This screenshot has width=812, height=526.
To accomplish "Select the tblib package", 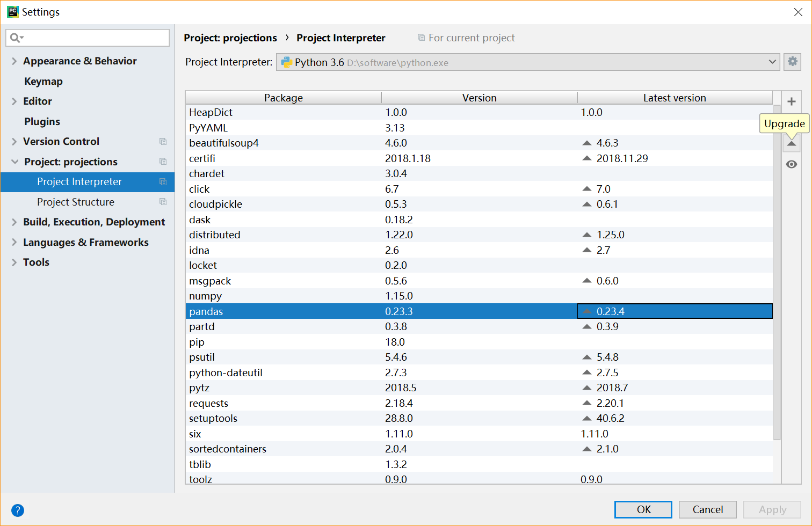I will click(479, 464).
